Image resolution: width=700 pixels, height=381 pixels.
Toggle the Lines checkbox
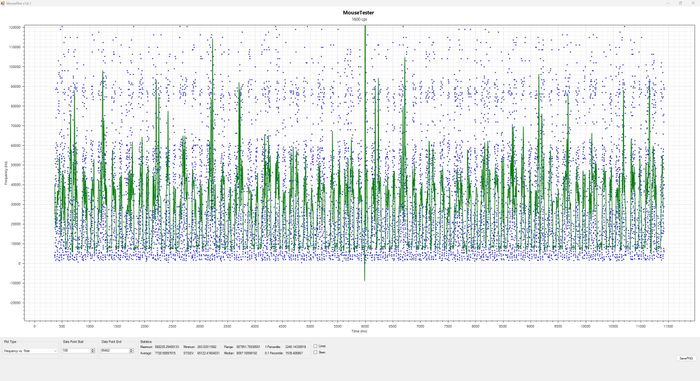click(315, 346)
